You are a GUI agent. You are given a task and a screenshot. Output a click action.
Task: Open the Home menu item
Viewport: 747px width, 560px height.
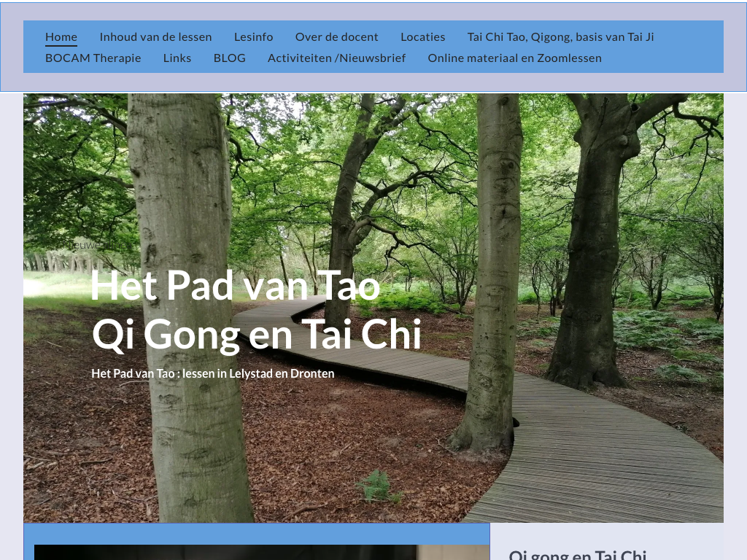click(61, 36)
